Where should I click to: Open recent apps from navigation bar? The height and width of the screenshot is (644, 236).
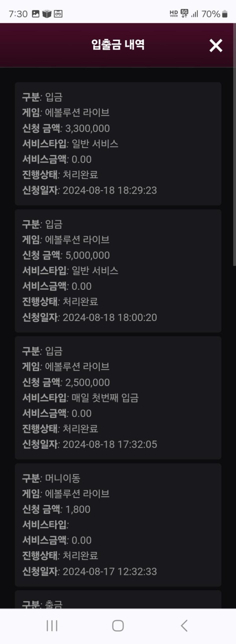52,625
